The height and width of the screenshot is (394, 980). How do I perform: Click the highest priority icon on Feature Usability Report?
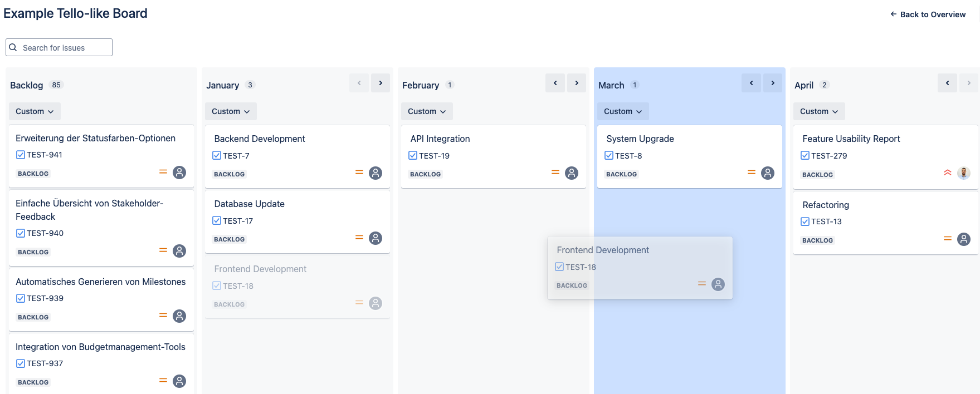(947, 173)
